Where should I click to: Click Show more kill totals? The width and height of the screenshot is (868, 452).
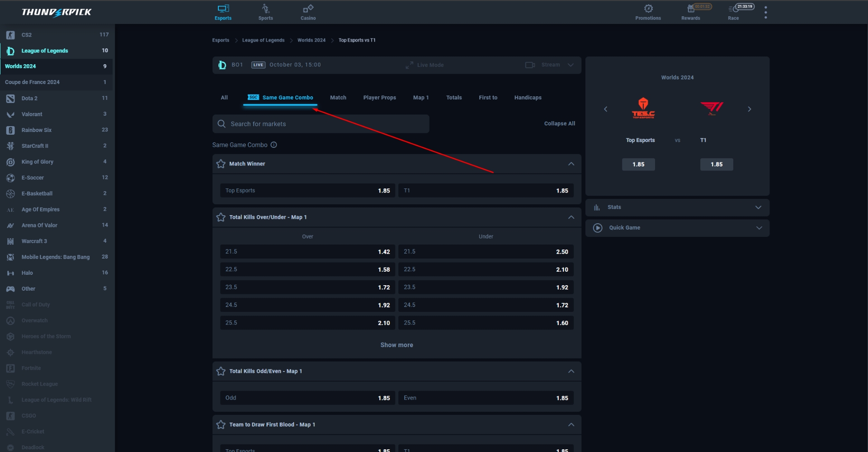point(397,345)
